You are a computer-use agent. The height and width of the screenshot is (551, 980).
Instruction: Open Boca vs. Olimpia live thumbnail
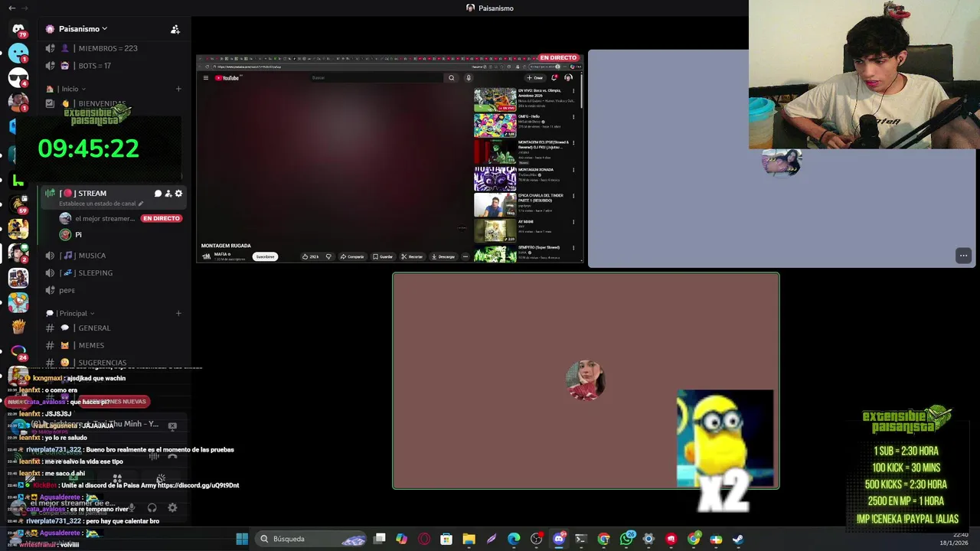tap(495, 99)
